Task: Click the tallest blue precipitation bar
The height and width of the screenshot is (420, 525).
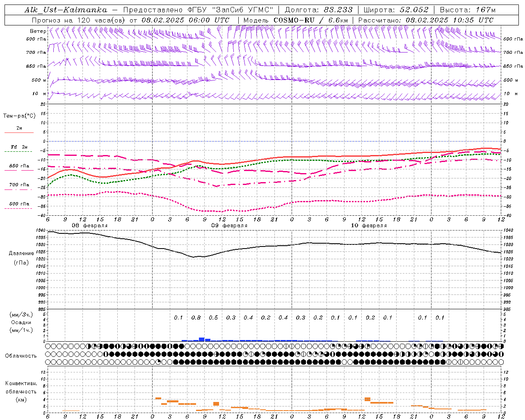Action: (x=202, y=339)
